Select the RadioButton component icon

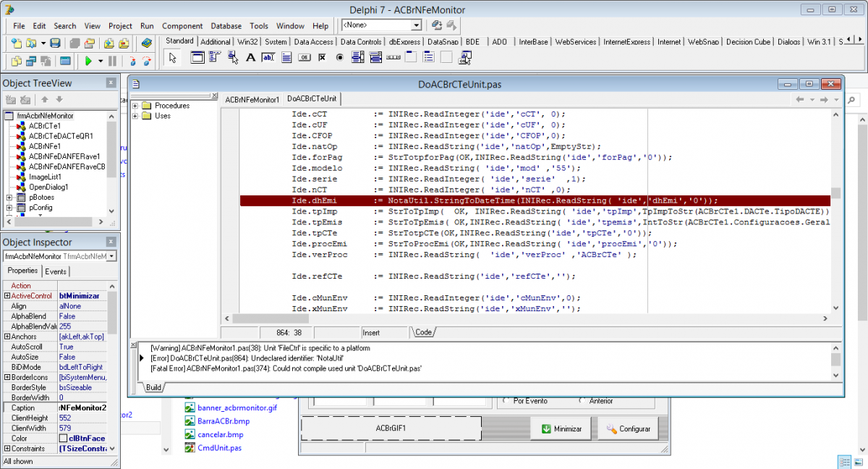(x=339, y=58)
